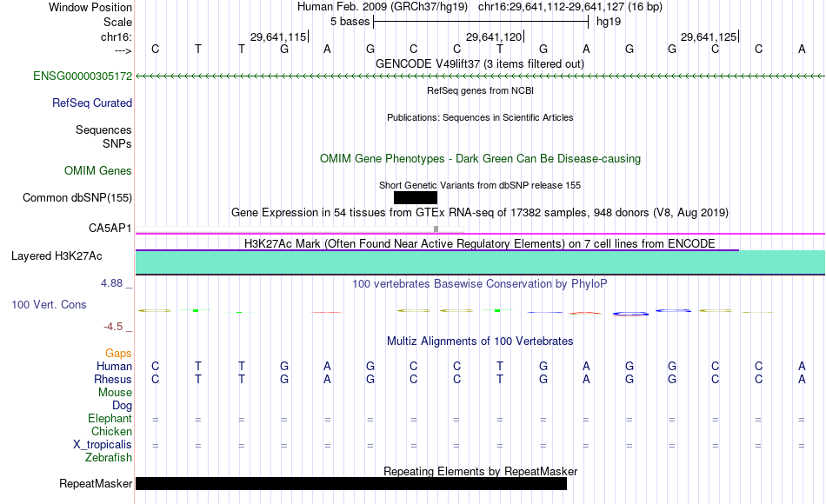Click the orange Gaps label
The width and height of the screenshot is (826, 504).
click(x=118, y=353)
